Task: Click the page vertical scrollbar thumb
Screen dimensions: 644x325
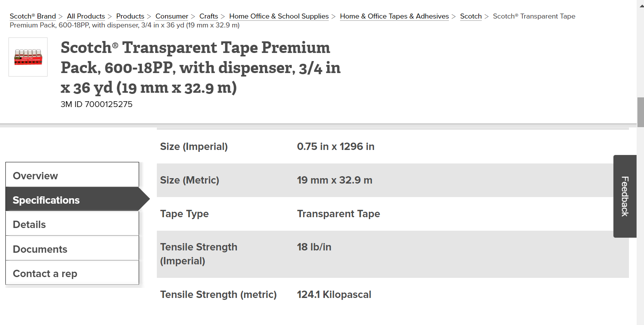Action: 641,112
